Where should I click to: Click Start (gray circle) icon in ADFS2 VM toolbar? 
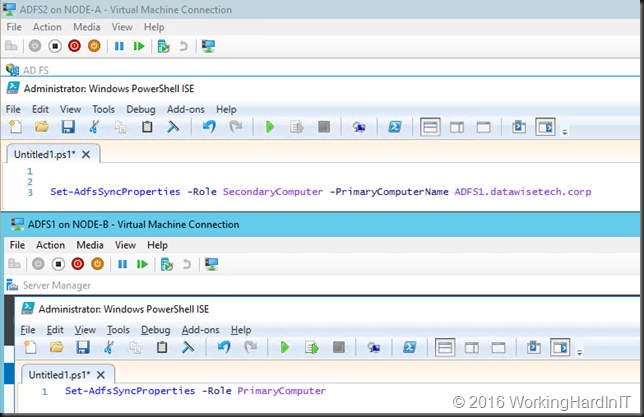35,46
